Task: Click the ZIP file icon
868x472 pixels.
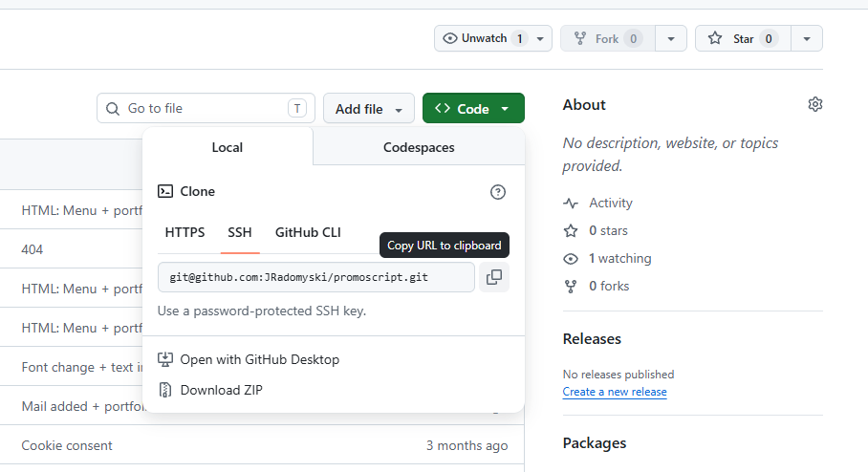Action: (165, 390)
